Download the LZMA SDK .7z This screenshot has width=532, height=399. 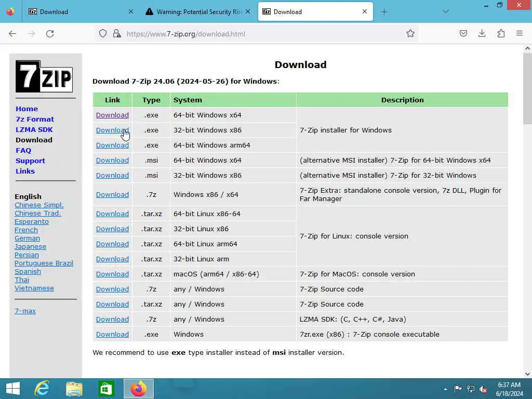pos(112,320)
